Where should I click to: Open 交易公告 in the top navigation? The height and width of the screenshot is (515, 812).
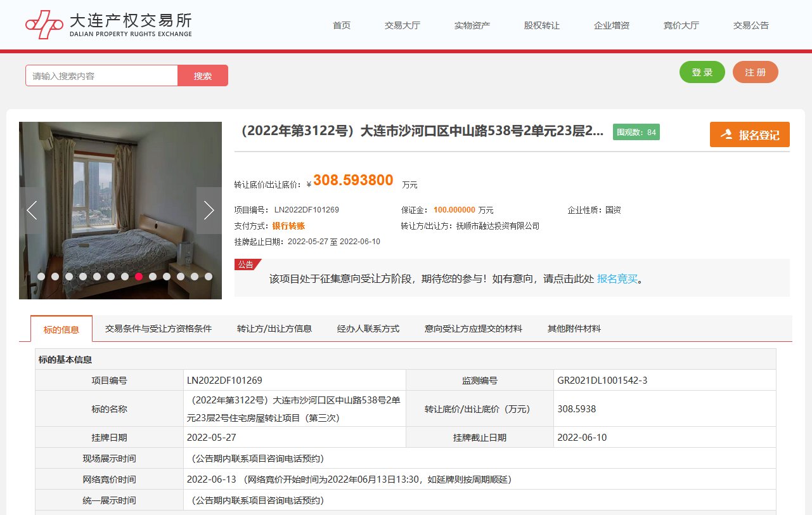(x=751, y=25)
